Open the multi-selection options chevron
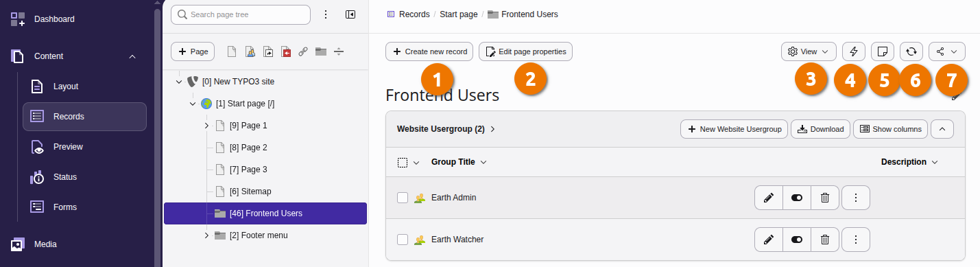 416,163
